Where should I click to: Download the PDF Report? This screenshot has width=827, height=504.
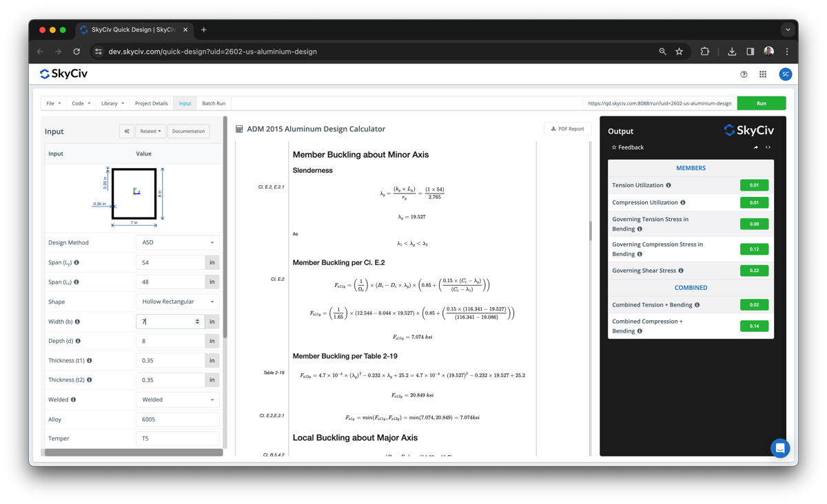(x=567, y=129)
